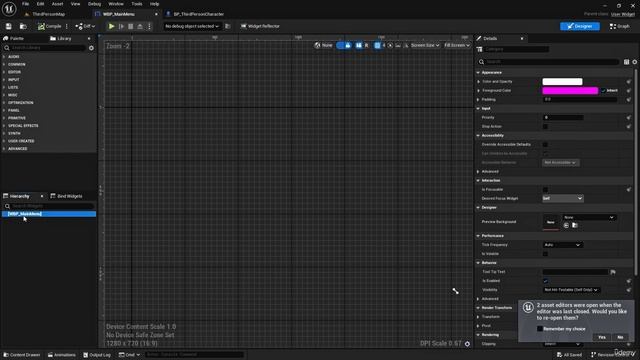This screenshot has width=640, height=360.
Task: Close the WBP_MainMenu tab
Action: pyautogui.click(x=156, y=14)
